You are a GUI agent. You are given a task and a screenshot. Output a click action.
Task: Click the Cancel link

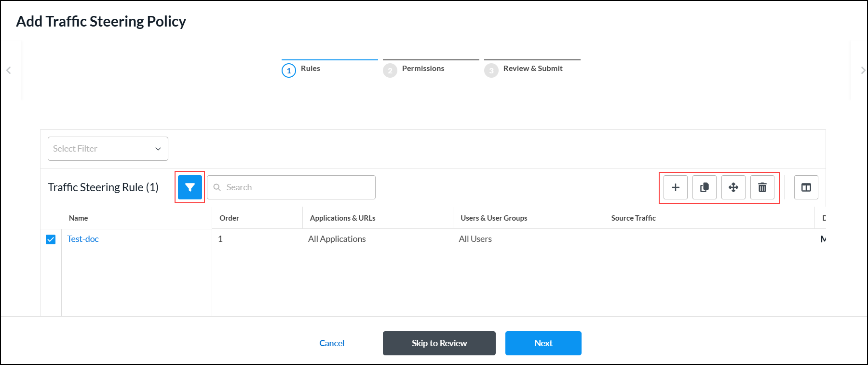coord(332,343)
